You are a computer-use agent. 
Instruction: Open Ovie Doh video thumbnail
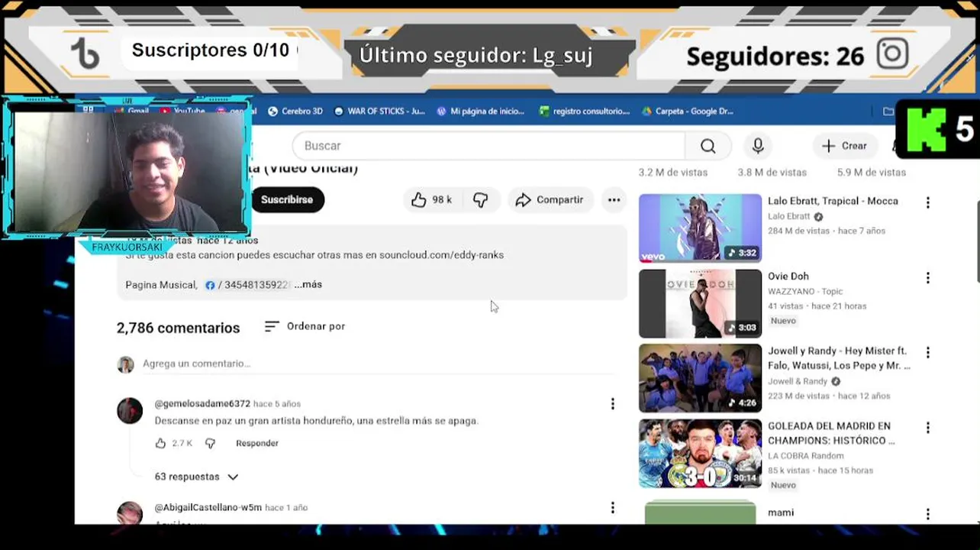tap(700, 303)
